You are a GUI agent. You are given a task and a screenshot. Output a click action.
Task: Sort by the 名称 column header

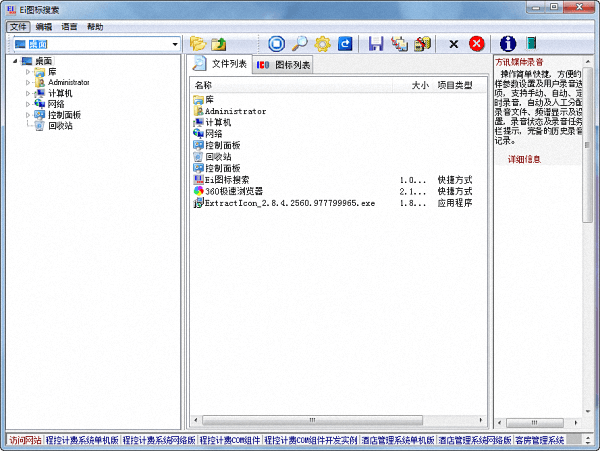tap(291, 85)
